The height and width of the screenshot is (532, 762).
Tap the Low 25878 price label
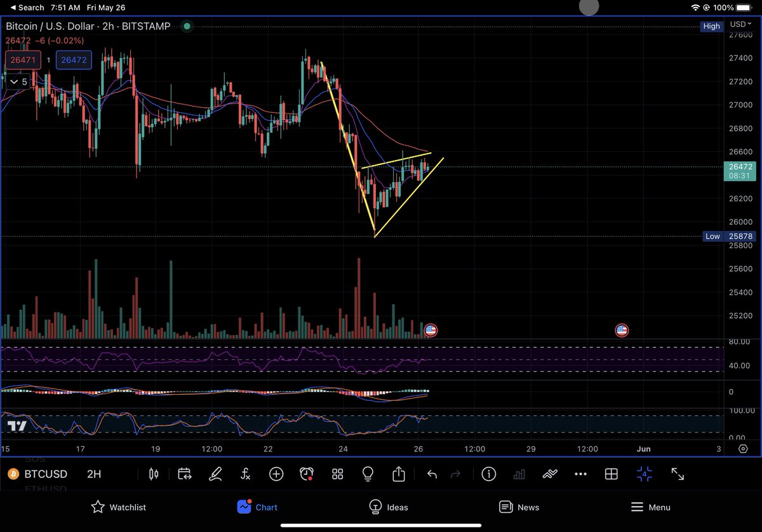(729, 236)
